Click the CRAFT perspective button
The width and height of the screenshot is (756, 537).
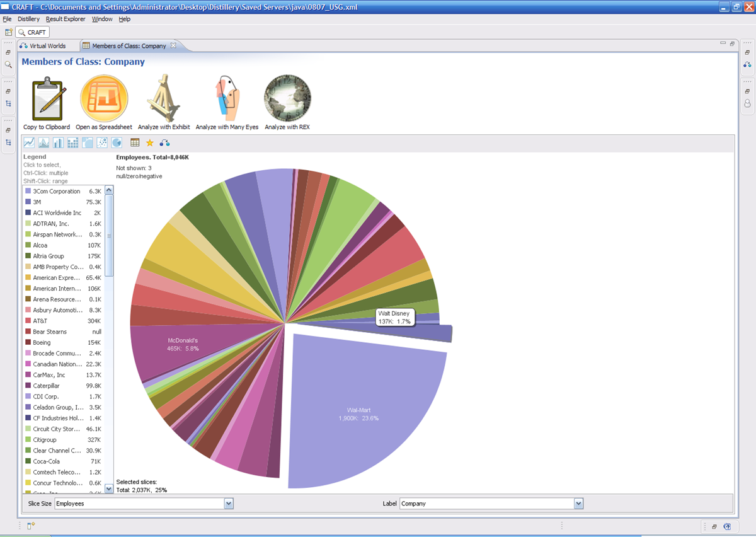(x=33, y=32)
